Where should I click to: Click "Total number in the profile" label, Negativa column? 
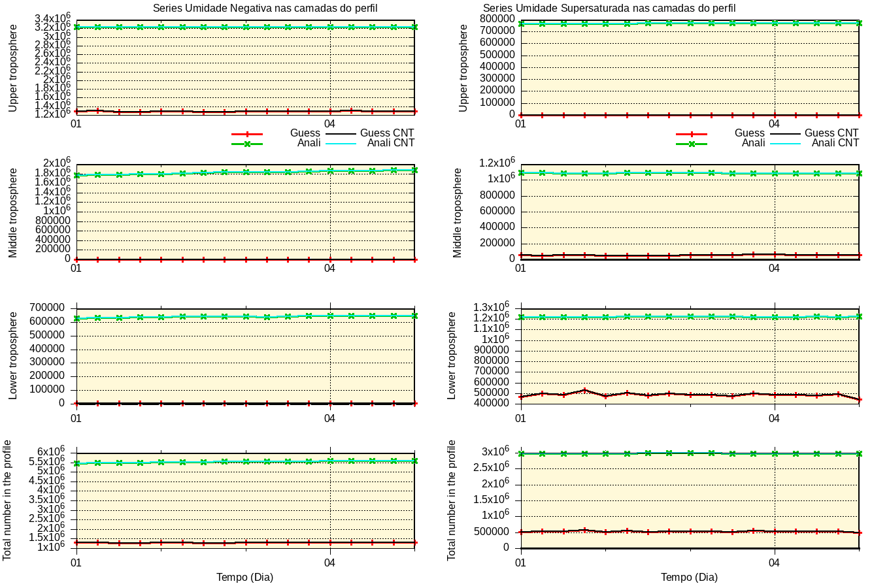pos(7,500)
